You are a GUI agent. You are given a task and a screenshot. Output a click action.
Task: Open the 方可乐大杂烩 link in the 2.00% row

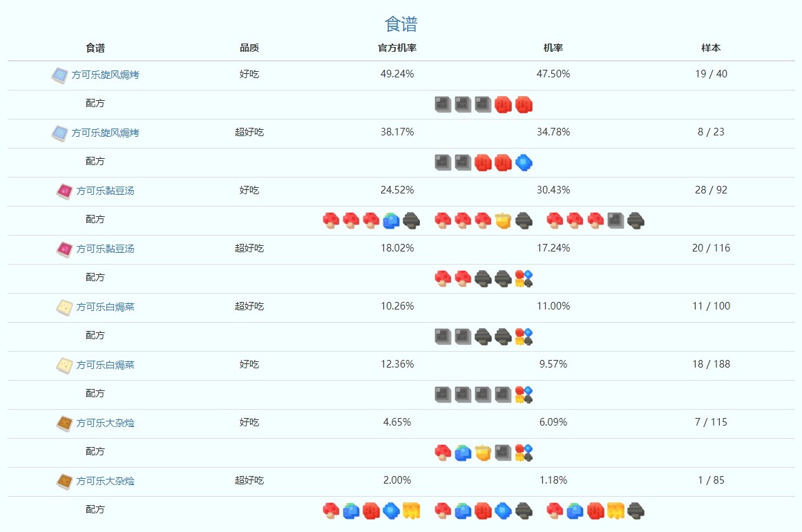pos(106,481)
